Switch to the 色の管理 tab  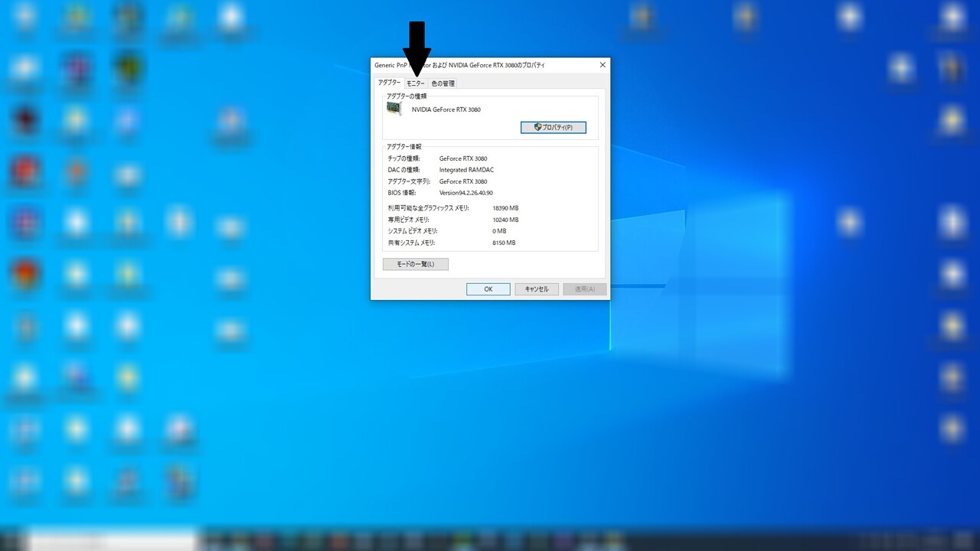443,83
